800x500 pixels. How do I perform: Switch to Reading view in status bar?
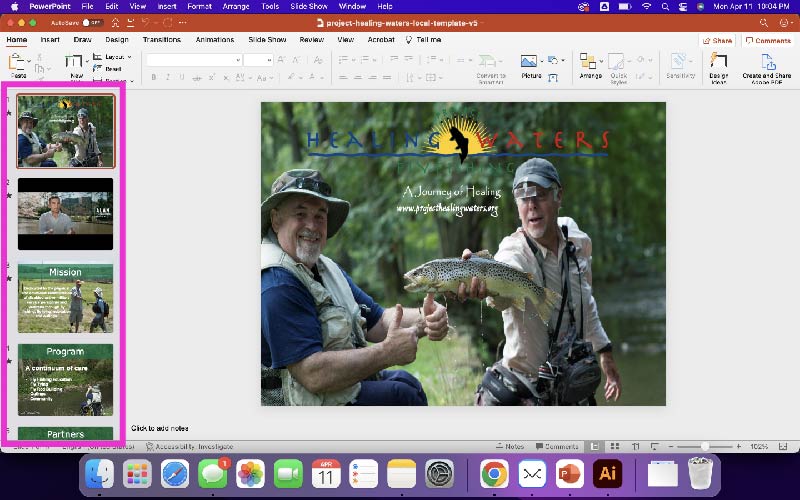[636, 446]
